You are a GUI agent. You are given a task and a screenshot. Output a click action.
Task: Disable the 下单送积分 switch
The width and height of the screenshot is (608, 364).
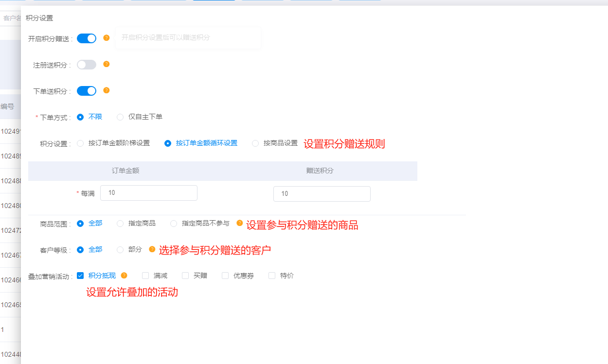[x=87, y=91]
